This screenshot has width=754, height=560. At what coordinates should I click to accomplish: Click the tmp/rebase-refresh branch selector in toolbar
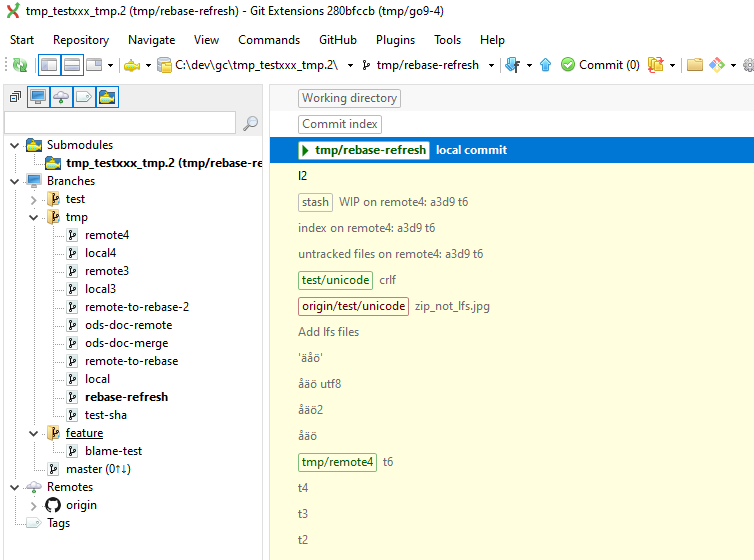coord(421,65)
